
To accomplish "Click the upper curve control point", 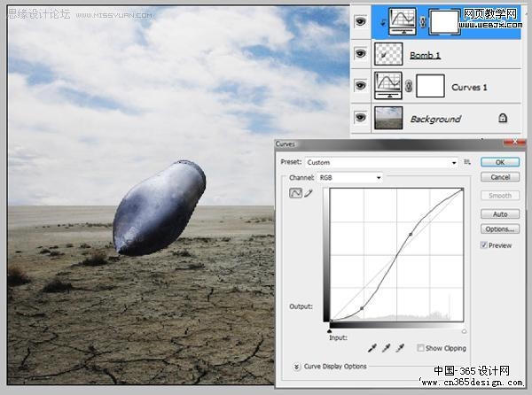I will pos(411,234).
